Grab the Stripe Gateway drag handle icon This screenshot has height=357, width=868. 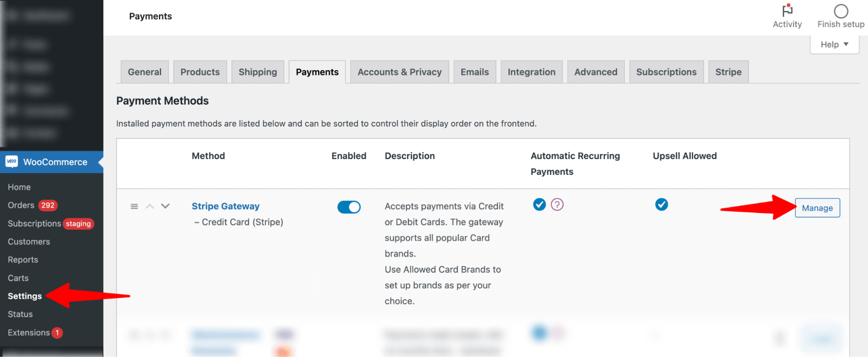tap(134, 206)
